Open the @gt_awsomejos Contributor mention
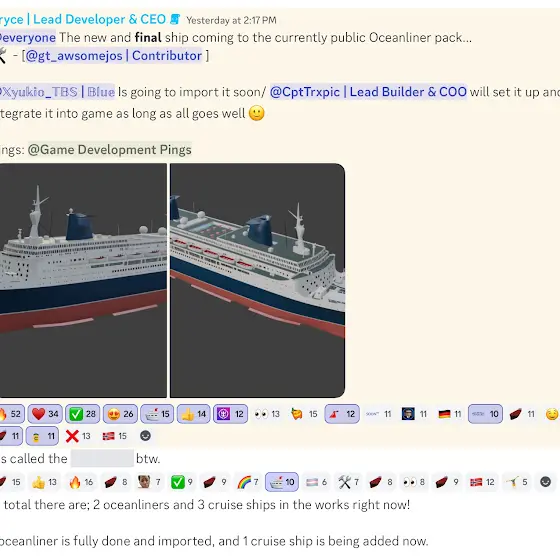 click(114, 56)
